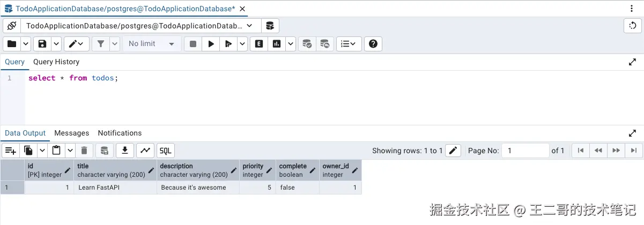Go to the last page button
The width and height of the screenshot is (644, 225).
pos(633,151)
